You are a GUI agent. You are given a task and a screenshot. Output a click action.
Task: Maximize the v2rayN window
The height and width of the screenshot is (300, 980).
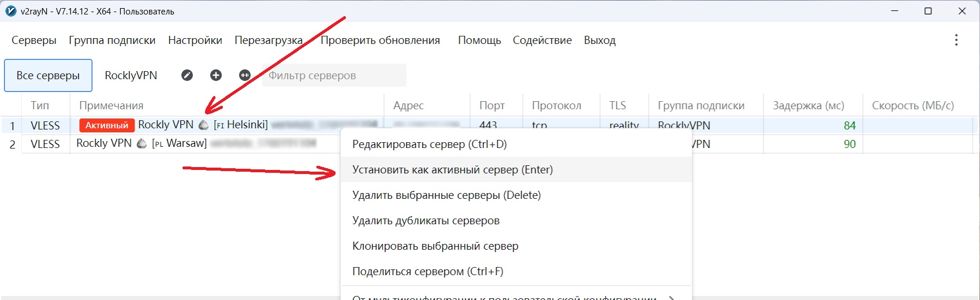pyautogui.click(x=928, y=11)
